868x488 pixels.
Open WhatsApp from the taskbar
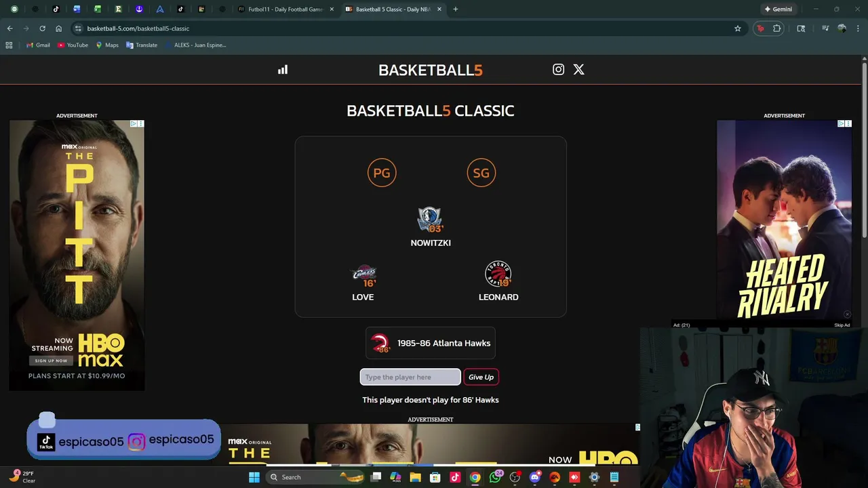click(495, 477)
